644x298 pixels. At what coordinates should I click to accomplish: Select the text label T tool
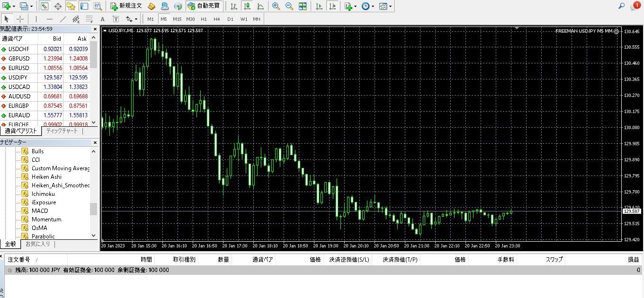[x=116, y=19]
